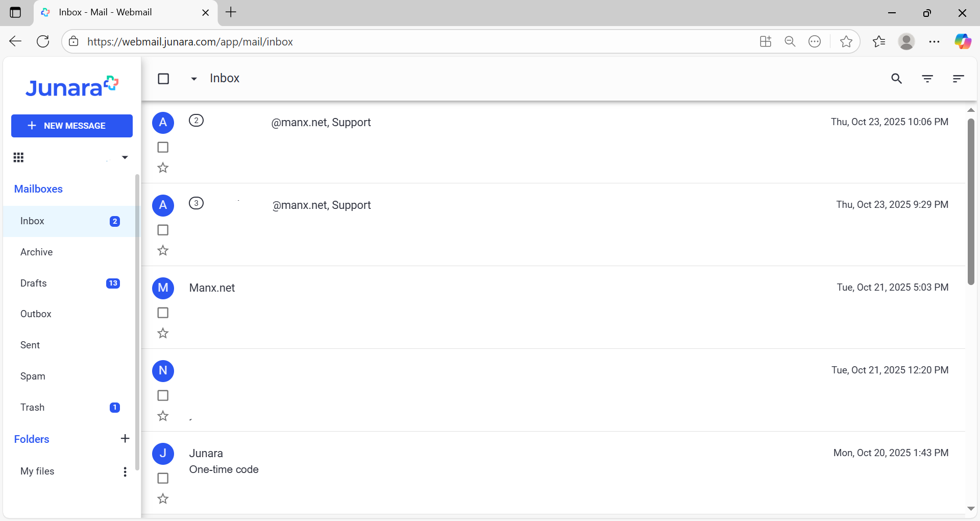Click the message list scroll-down arrow
Image resolution: width=980 pixels, height=521 pixels.
[x=971, y=509]
